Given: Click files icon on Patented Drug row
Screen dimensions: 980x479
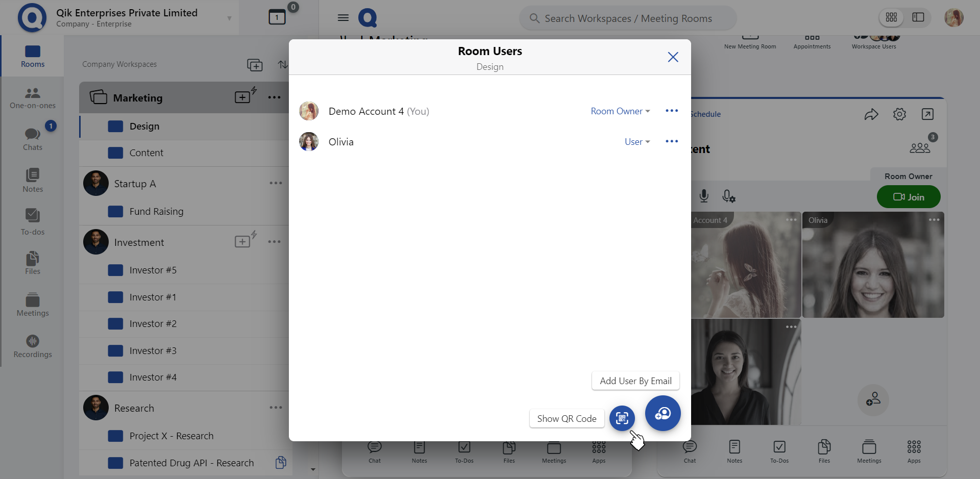Looking at the screenshot, I should pyautogui.click(x=281, y=462).
